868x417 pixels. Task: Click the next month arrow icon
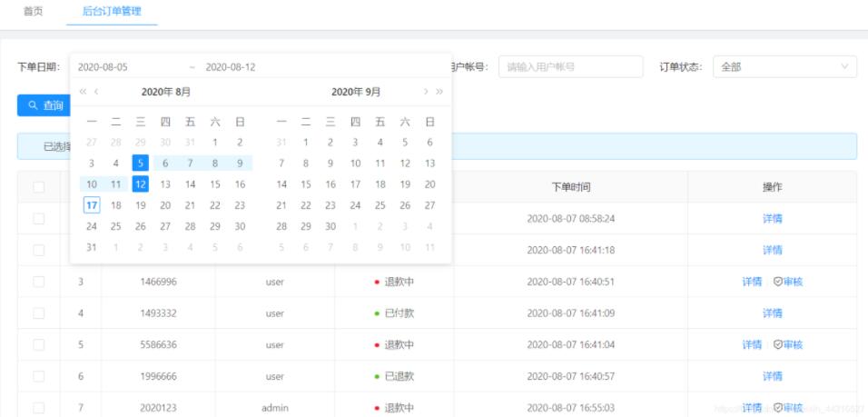click(425, 92)
